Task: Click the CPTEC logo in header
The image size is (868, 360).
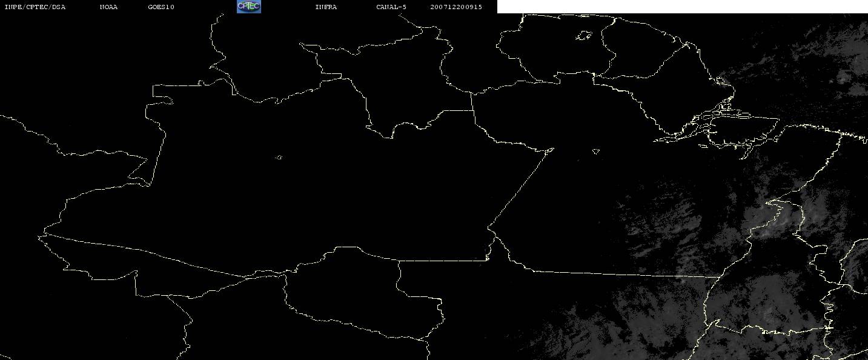Action: pos(248,6)
